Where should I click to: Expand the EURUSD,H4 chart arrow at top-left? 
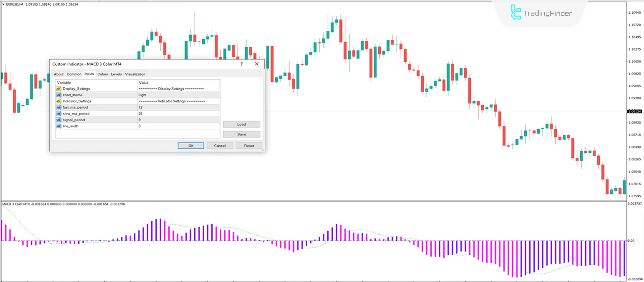coord(3,4)
